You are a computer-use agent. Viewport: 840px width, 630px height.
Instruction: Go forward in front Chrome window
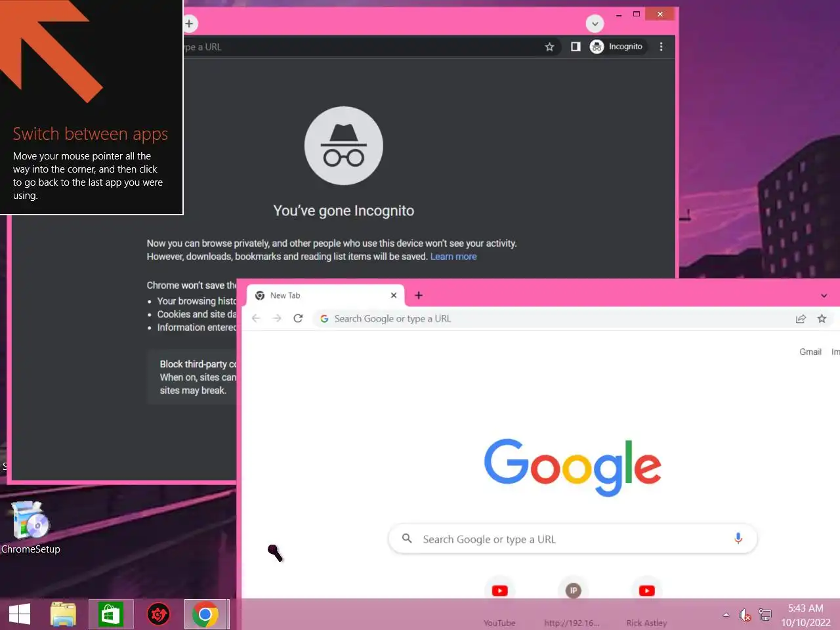277,318
